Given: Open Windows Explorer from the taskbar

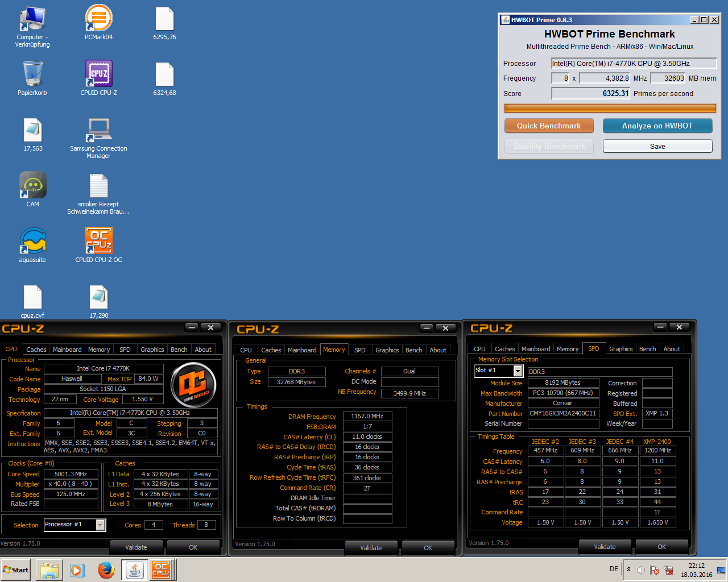Looking at the screenshot, I should 49,570.
